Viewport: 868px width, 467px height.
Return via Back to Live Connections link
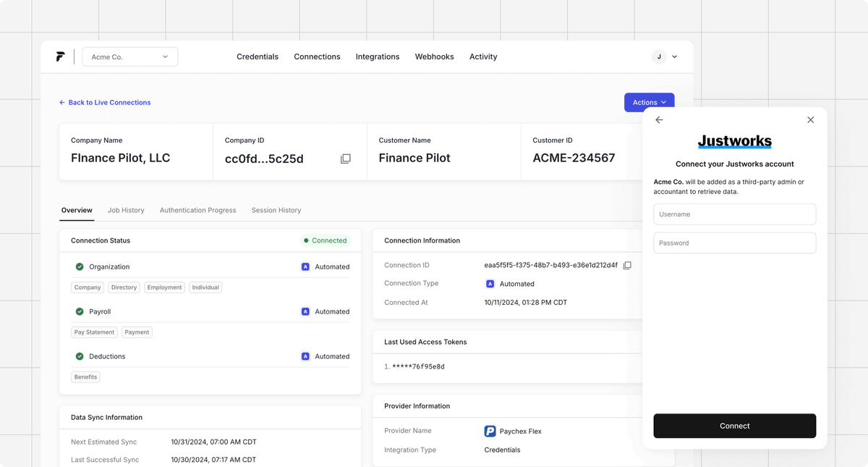tap(105, 103)
